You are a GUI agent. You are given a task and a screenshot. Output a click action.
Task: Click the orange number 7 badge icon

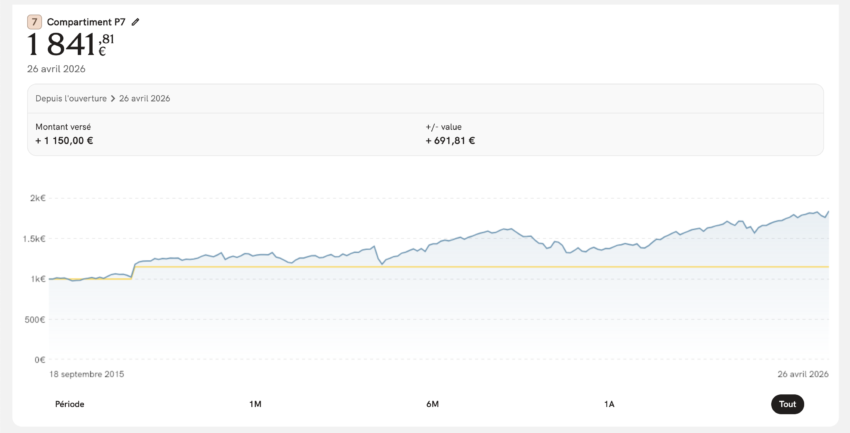(35, 21)
